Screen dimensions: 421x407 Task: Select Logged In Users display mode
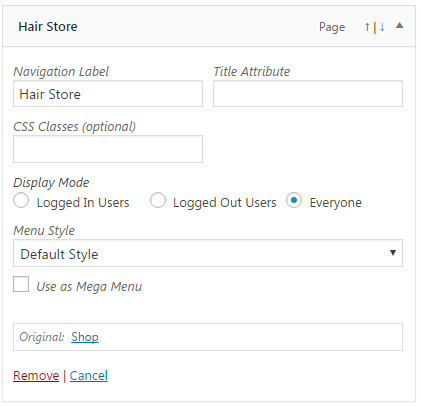[21, 201]
